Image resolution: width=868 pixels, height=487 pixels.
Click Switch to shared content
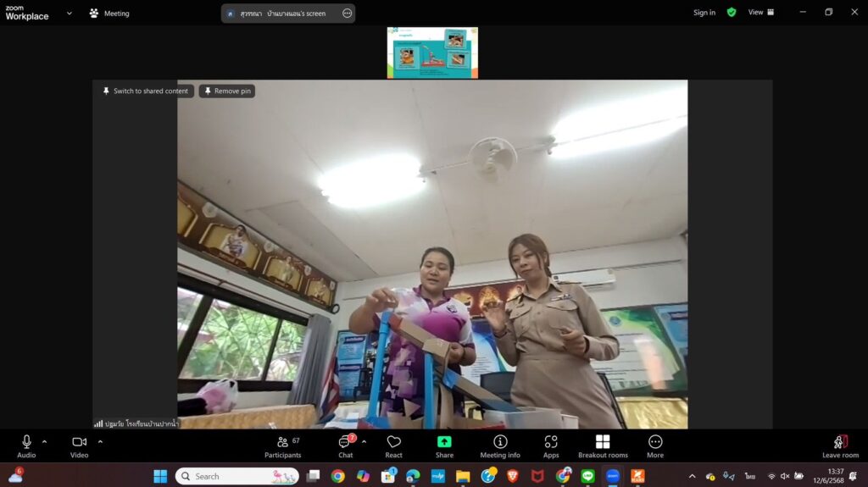146,91
